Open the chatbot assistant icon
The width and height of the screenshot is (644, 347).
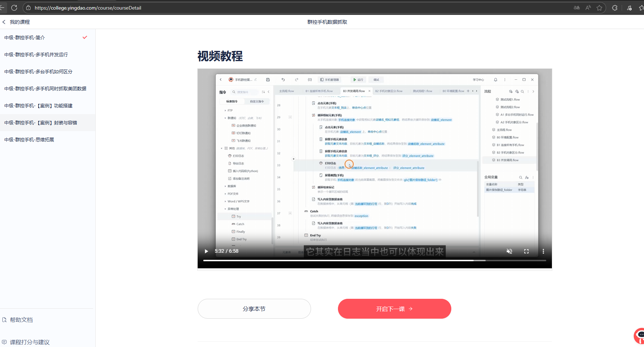[x=639, y=336]
